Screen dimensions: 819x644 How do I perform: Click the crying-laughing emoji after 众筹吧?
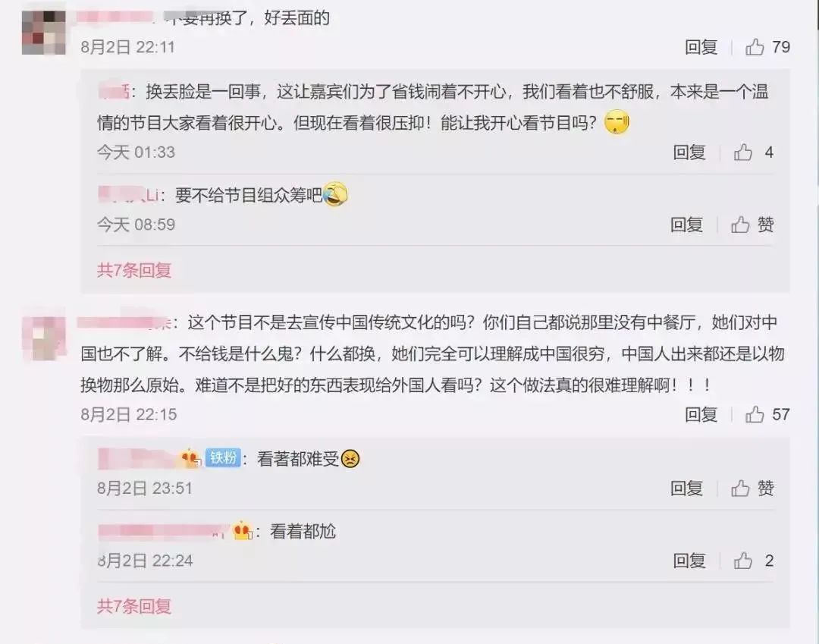335,194
